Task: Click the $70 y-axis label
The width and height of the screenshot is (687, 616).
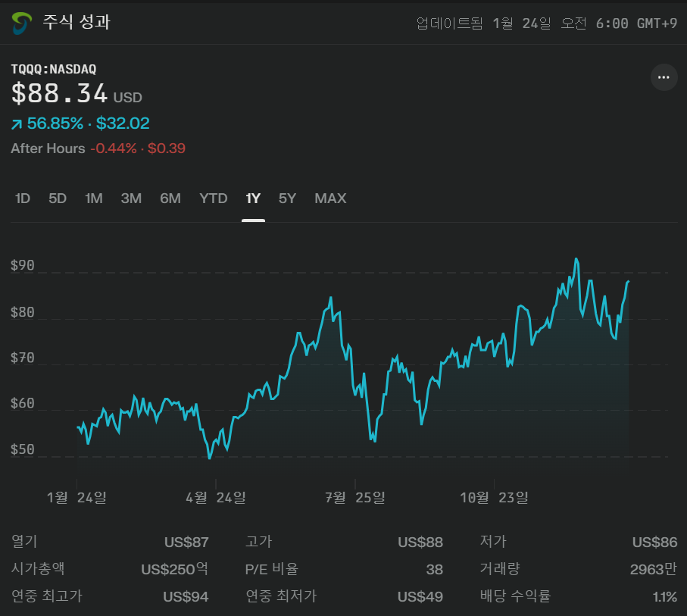Action: pos(23,358)
